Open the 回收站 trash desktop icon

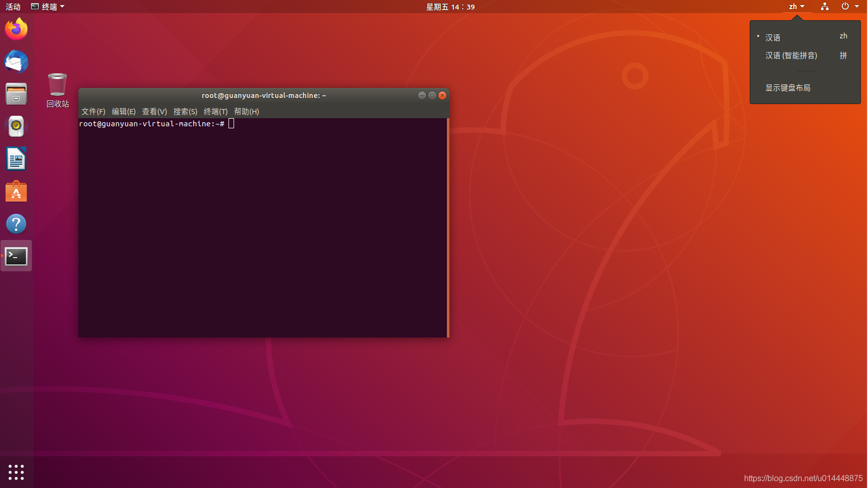tap(58, 91)
